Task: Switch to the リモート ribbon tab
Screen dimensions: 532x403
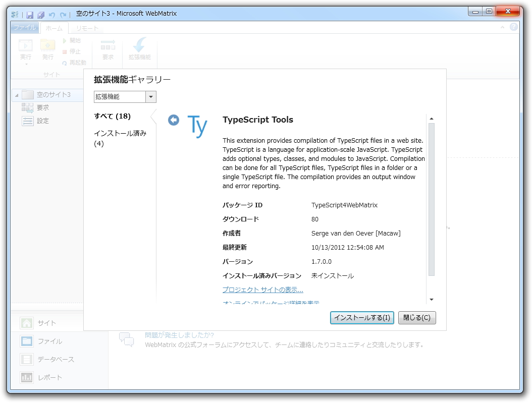Action: point(86,28)
